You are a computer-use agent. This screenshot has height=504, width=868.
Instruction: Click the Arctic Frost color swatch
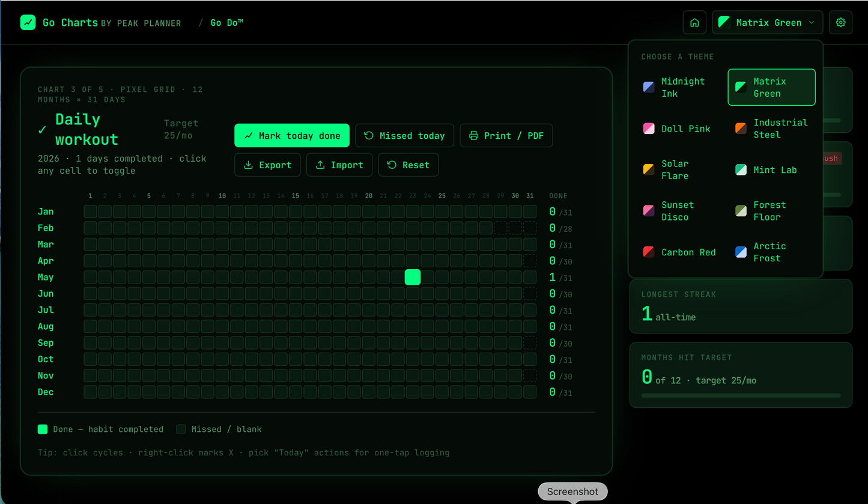[x=741, y=252]
